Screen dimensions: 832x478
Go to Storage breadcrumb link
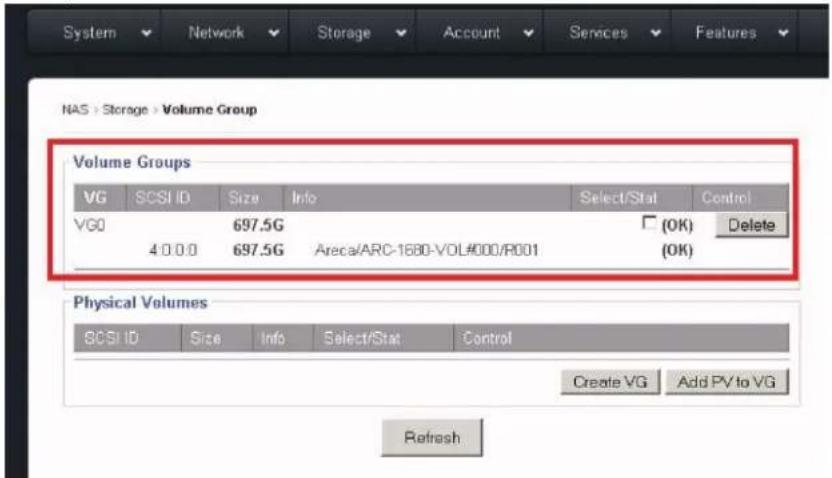(x=125, y=110)
